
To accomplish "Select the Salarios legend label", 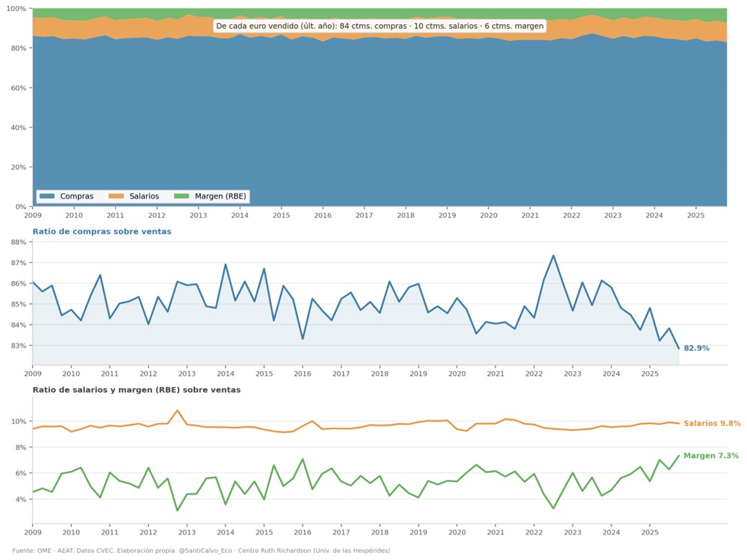I will coord(144,196).
